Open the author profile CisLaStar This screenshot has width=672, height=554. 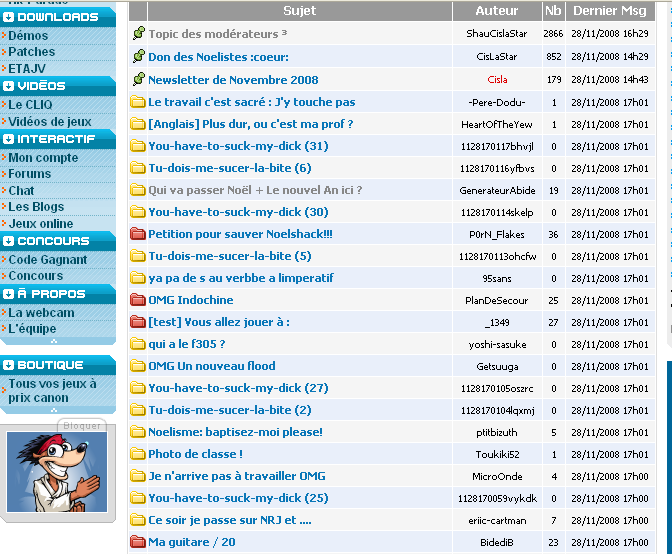[496, 57]
